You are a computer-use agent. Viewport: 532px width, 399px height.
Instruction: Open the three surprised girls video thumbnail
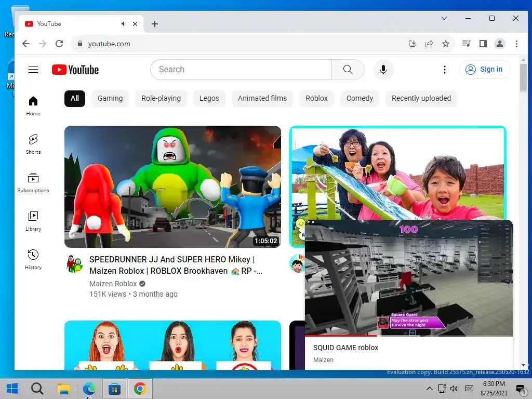[x=172, y=345]
